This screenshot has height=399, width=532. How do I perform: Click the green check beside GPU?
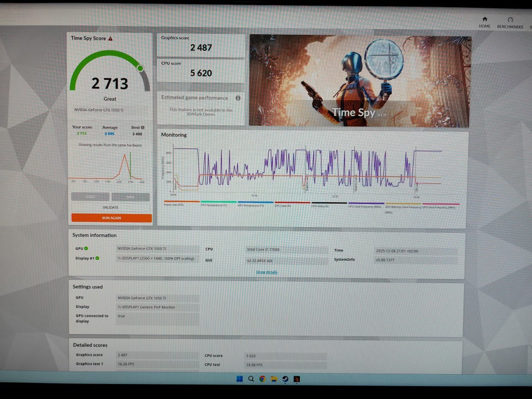click(86, 248)
